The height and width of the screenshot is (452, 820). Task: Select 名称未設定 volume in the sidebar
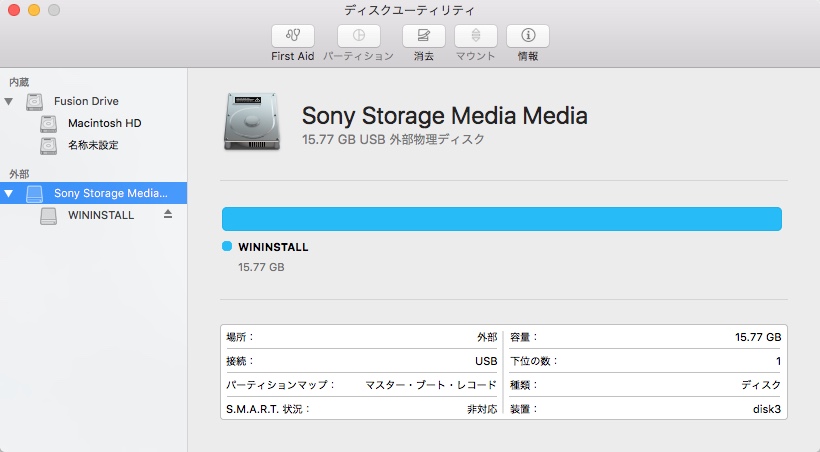pyautogui.click(x=93, y=146)
